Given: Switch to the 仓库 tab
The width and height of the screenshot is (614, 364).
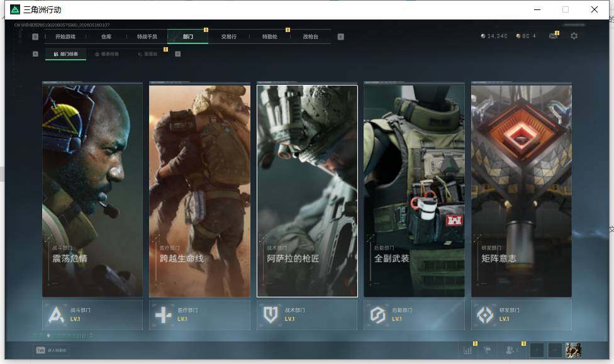Looking at the screenshot, I should pyautogui.click(x=106, y=36).
